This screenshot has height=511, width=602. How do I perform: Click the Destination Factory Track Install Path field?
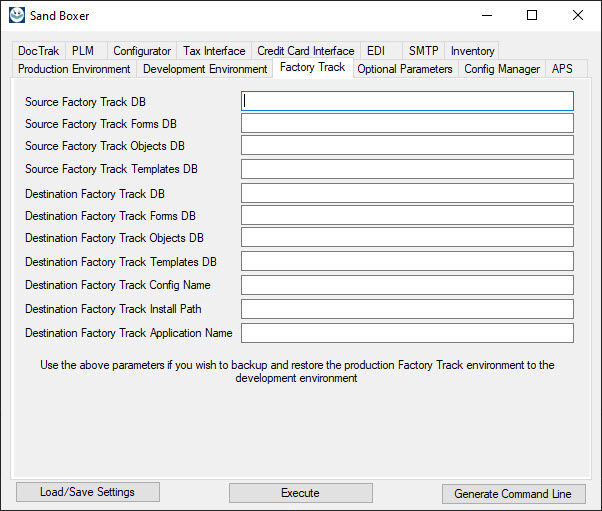click(407, 309)
